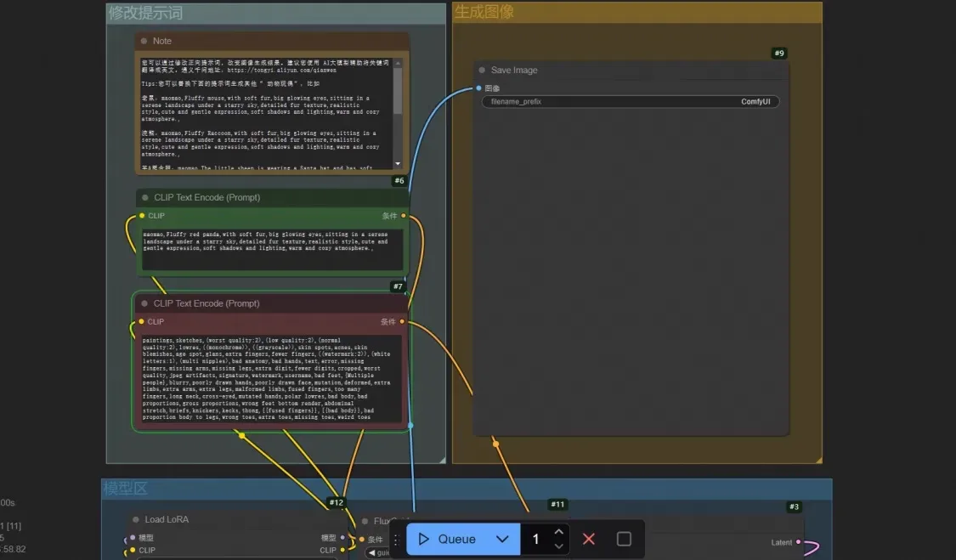Screen dimensions: 956x560
Task: Click the CLIP input port on red prompt node
Action: click(141, 321)
